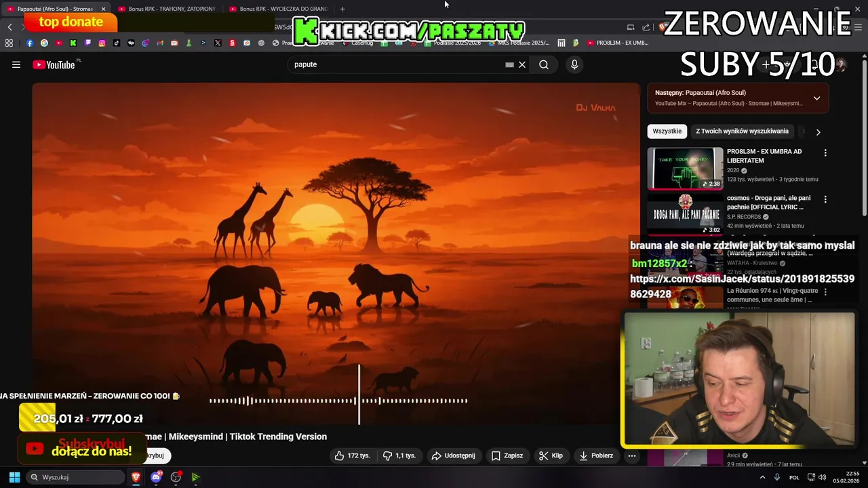Viewport: 868px width, 488px height.
Task: Click the Windows Start button
Action: (14, 477)
